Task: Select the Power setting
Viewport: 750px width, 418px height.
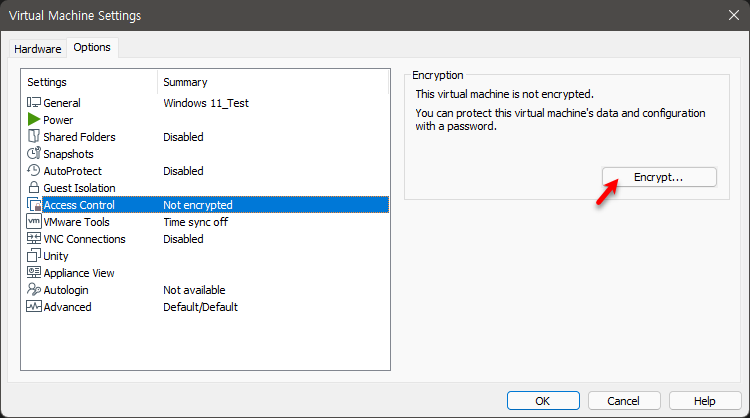Action: coord(58,120)
